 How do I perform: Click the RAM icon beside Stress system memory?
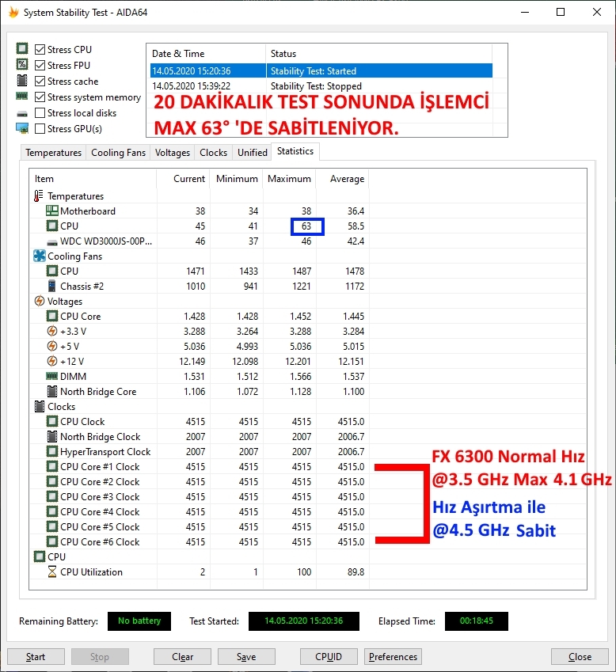(x=22, y=96)
